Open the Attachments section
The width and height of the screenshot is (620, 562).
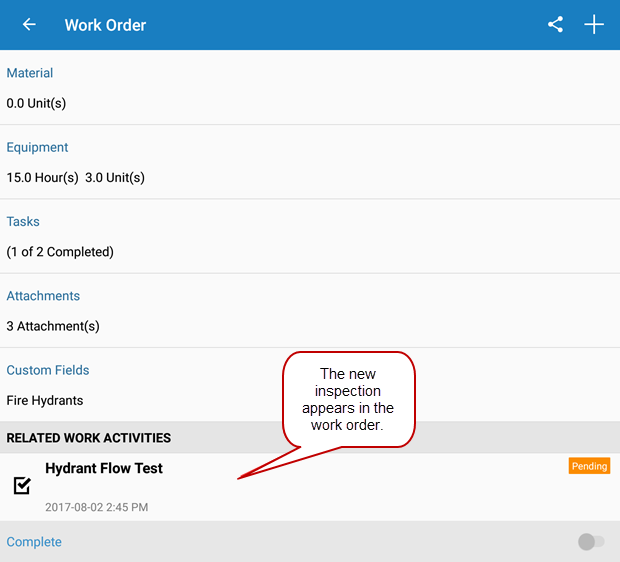point(43,296)
